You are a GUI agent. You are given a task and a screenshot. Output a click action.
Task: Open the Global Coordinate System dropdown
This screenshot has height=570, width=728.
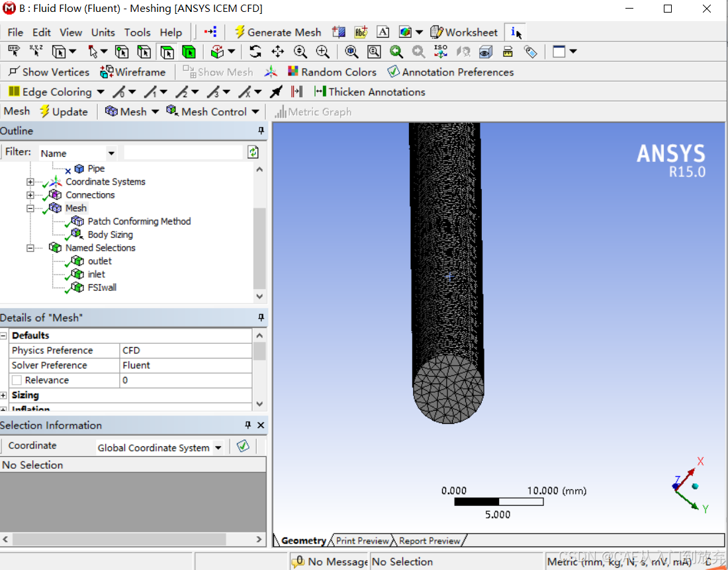coord(218,448)
